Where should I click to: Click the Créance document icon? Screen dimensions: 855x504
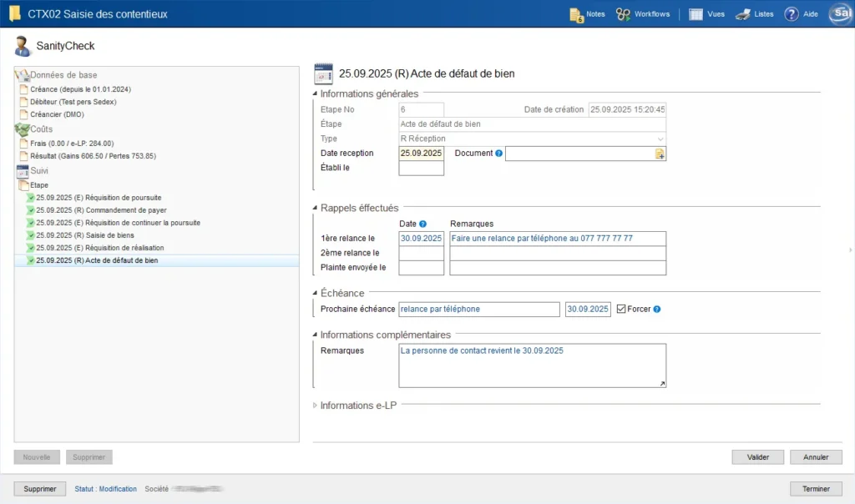coord(23,88)
